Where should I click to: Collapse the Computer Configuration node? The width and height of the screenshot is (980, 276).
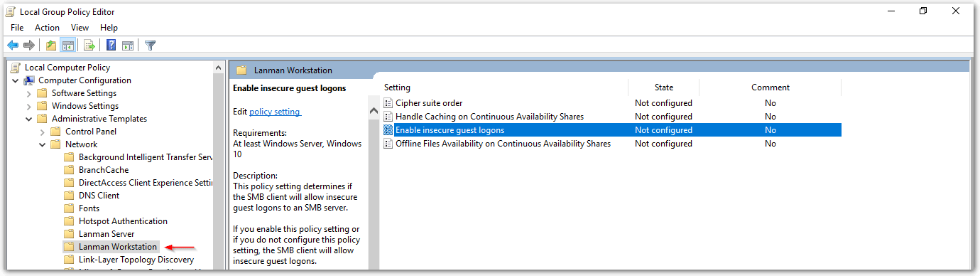(x=16, y=80)
